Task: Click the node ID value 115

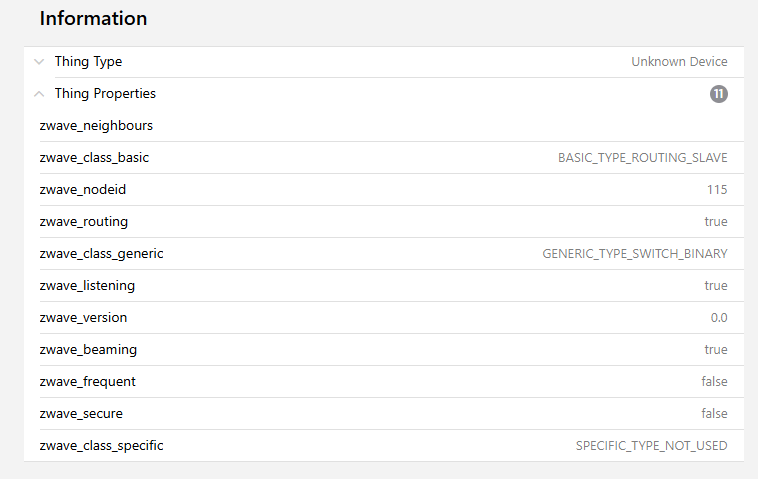Action: [716, 190]
